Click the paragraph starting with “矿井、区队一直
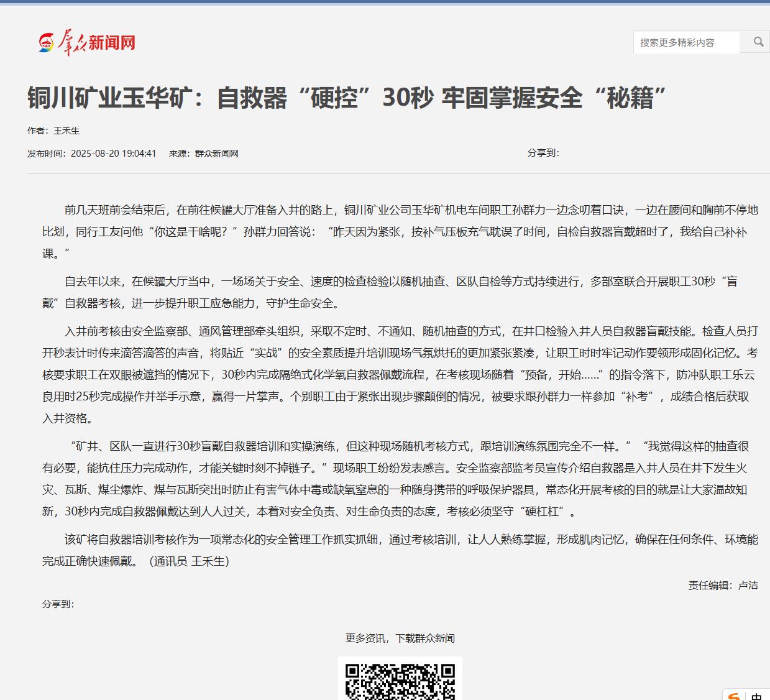The width and height of the screenshot is (770, 700). [x=400, y=479]
